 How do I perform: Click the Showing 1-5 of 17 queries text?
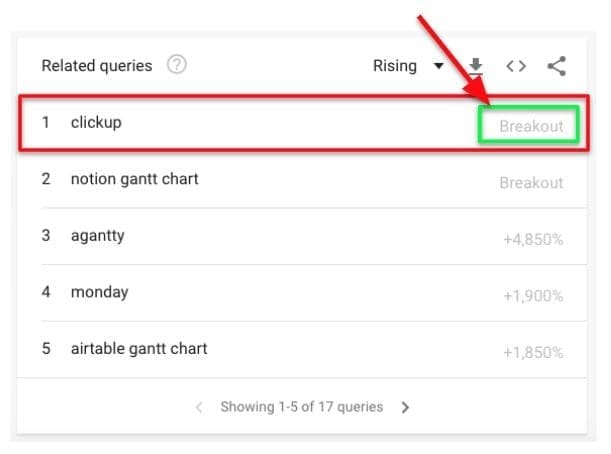(301, 407)
